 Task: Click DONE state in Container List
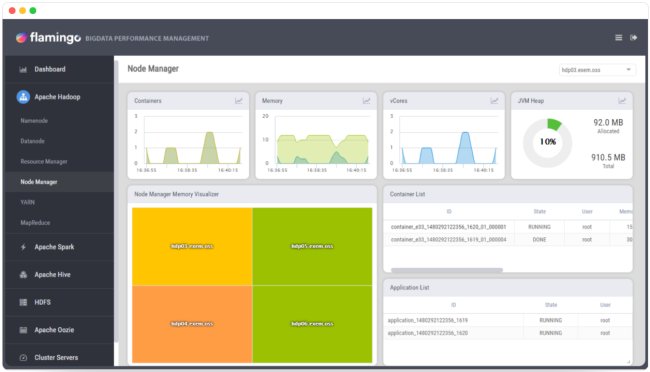click(539, 240)
